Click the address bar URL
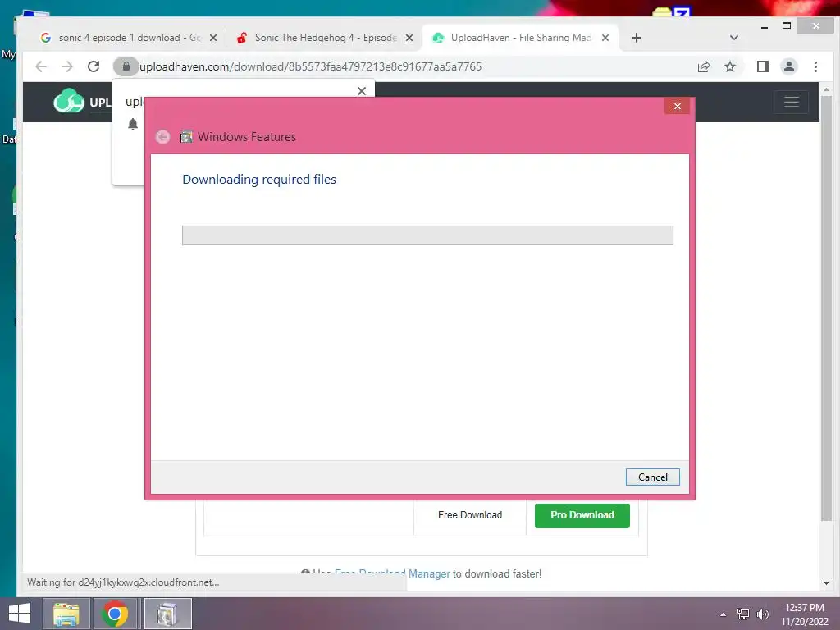Image resolution: width=840 pixels, height=630 pixels. click(x=311, y=66)
